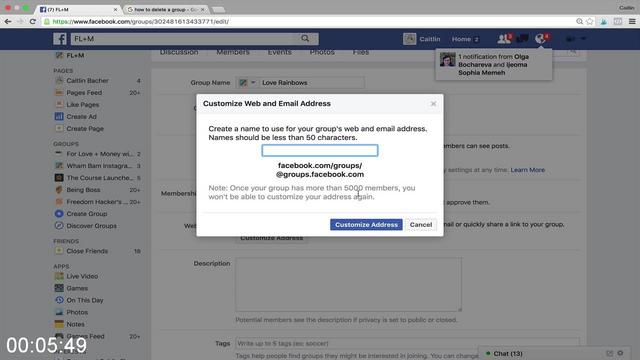This screenshot has height=360, width=640.
Task: Open the Events group tab
Action: [280, 53]
